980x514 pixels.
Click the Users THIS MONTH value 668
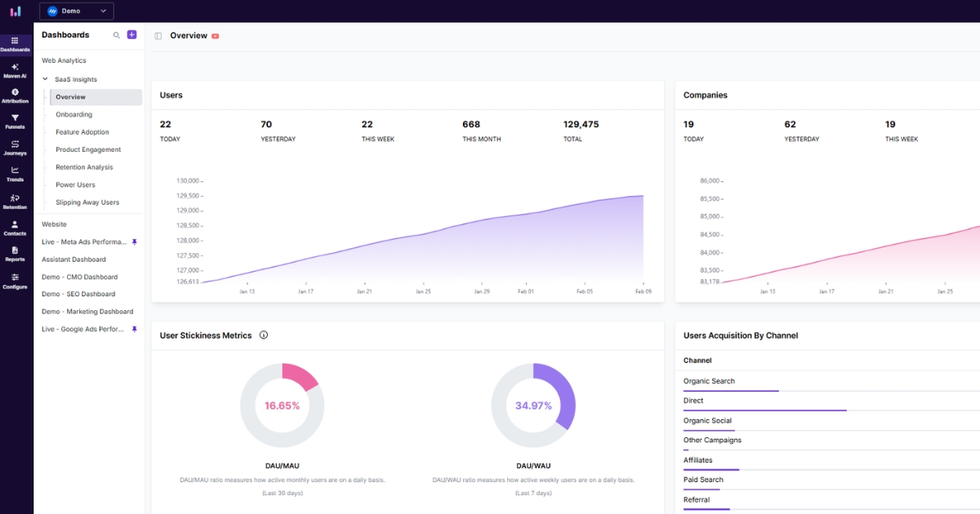click(x=471, y=125)
